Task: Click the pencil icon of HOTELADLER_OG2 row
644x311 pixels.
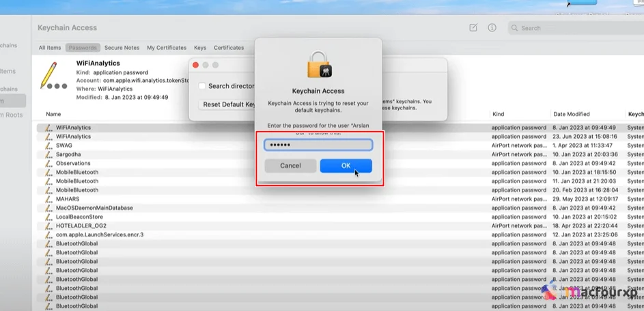Action: click(49, 226)
